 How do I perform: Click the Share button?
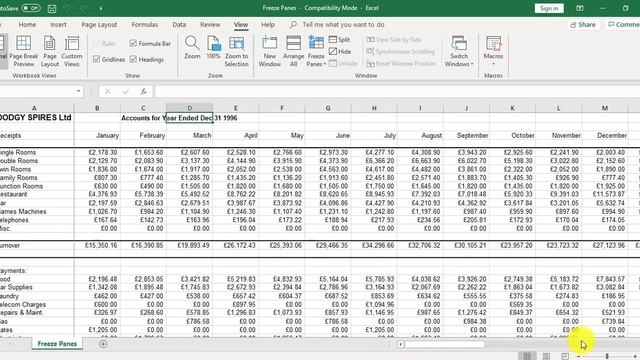[583, 25]
